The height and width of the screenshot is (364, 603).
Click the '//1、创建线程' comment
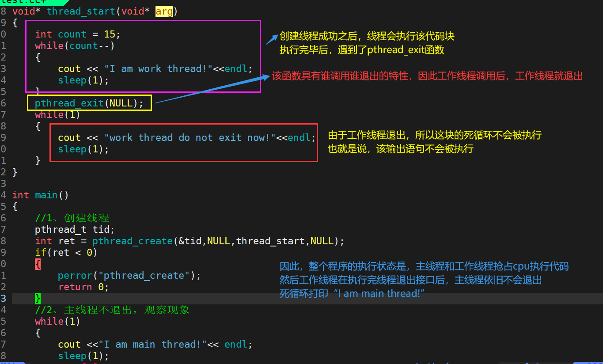click(72, 218)
